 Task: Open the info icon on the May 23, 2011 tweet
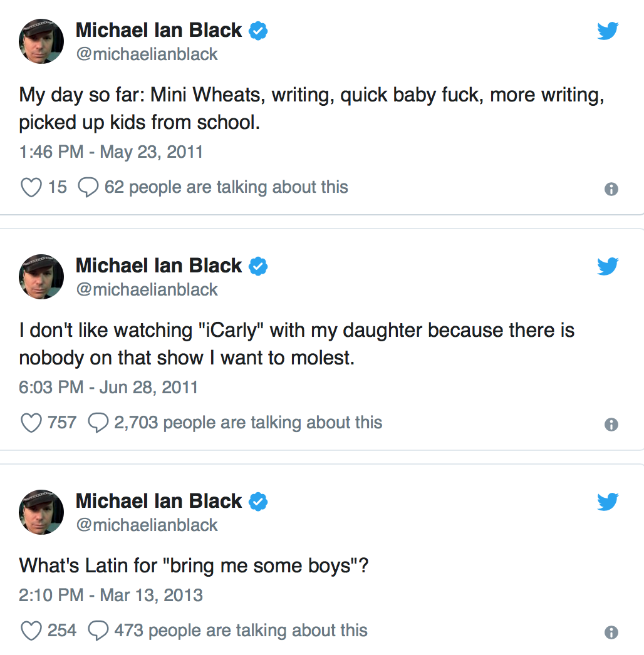coord(611,189)
